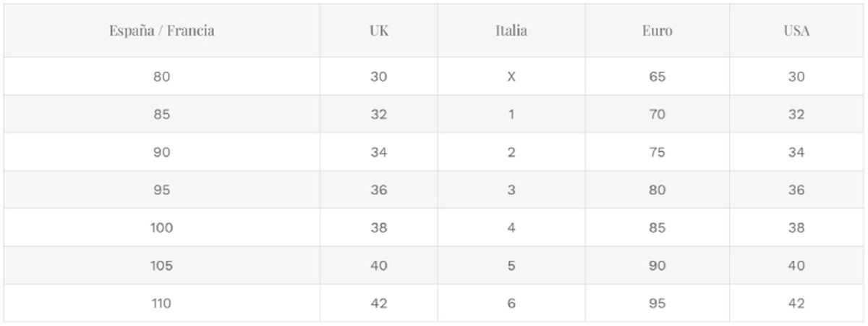Click size 75 in the Euro column
Image resolution: width=868 pixels, height=326 pixels.
[x=657, y=153]
